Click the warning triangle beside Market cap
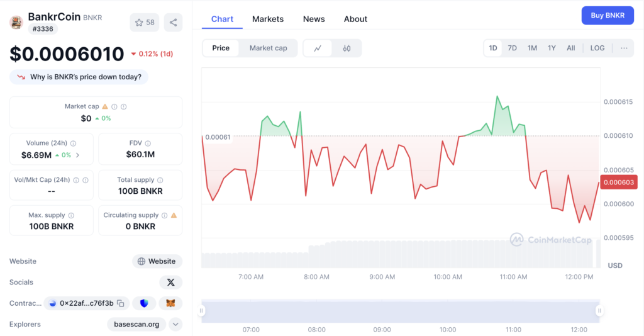Screen dimensions: 644x336 coord(105,106)
